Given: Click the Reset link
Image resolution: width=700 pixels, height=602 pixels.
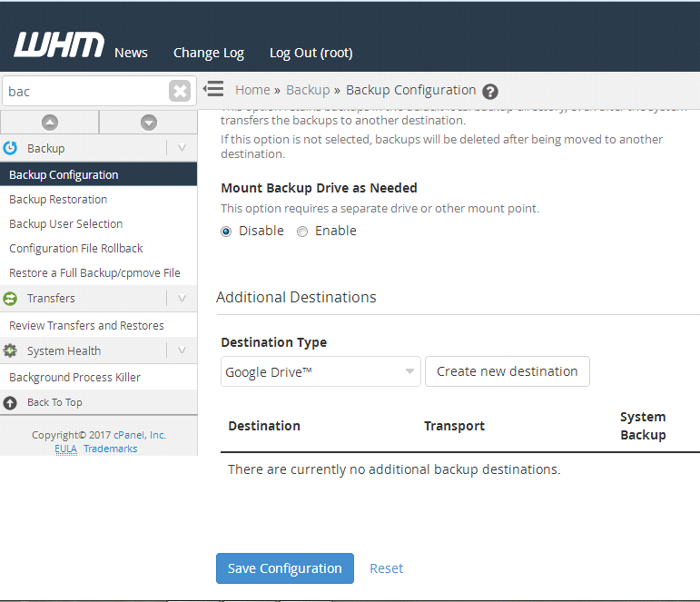Looking at the screenshot, I should tap(386, 568).
